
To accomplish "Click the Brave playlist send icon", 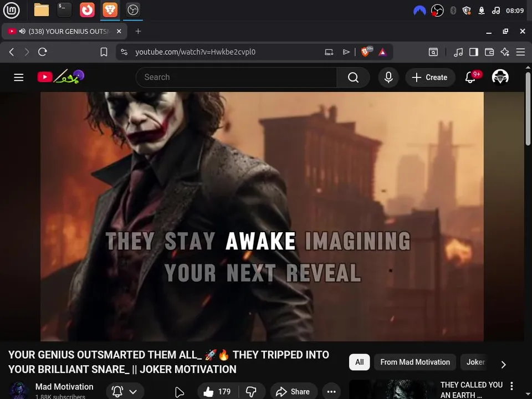I will (x=346, y=52).
